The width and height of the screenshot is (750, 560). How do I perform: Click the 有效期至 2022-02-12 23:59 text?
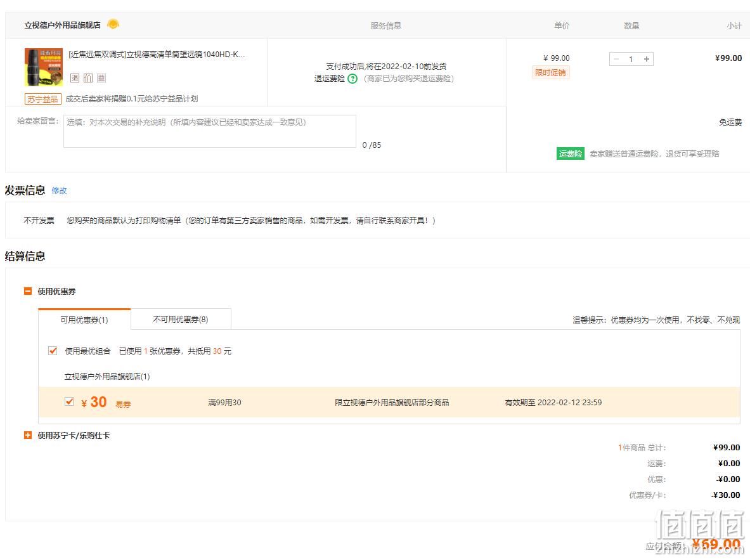coord(553,403)
